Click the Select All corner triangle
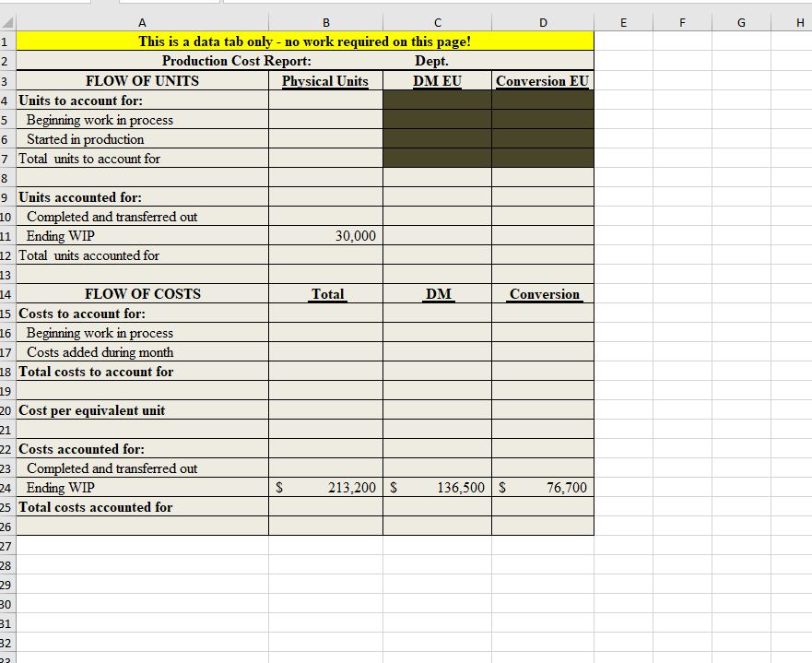Viewport: 812px width, 663px height. [x=7, y=22]
